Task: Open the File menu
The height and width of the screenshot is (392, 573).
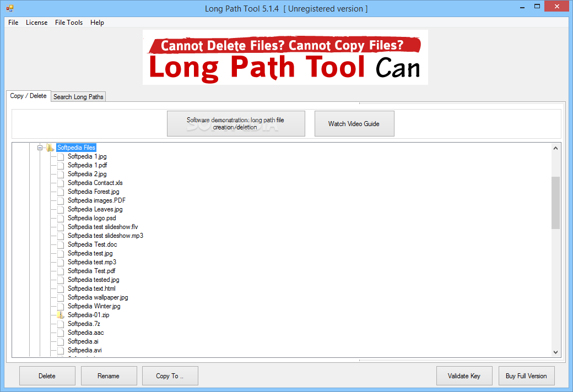Action: tap(13, 22)
